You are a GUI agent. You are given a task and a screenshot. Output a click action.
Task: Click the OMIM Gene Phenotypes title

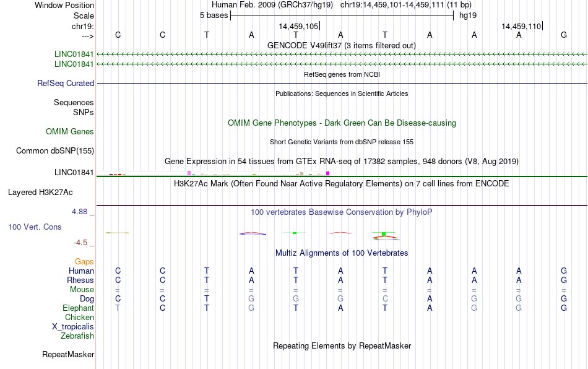[342, 123]
